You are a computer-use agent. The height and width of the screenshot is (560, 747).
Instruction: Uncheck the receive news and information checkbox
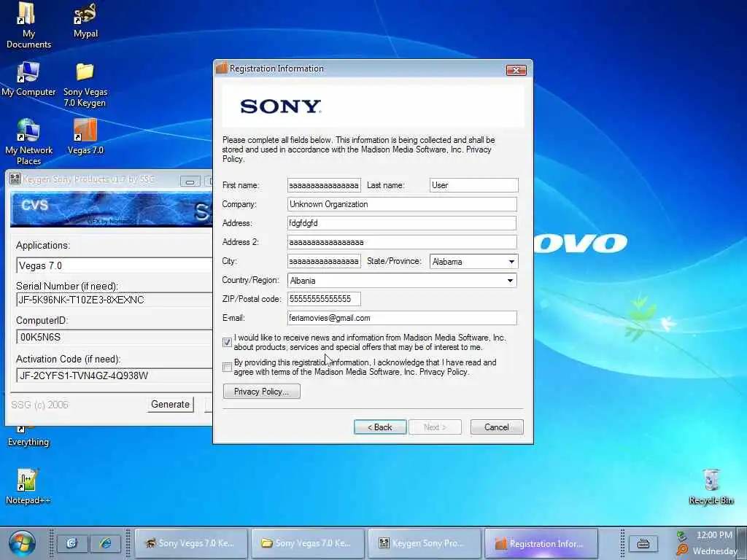coord(228,343)
